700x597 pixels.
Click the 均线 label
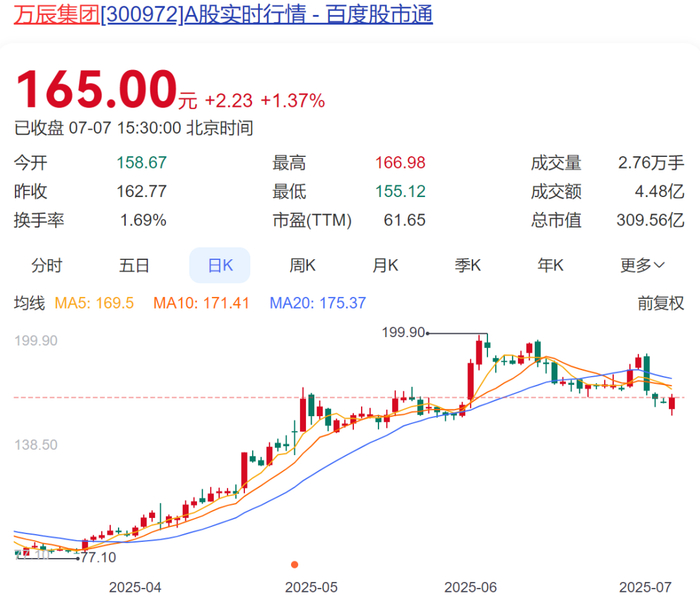pos(29,303)
